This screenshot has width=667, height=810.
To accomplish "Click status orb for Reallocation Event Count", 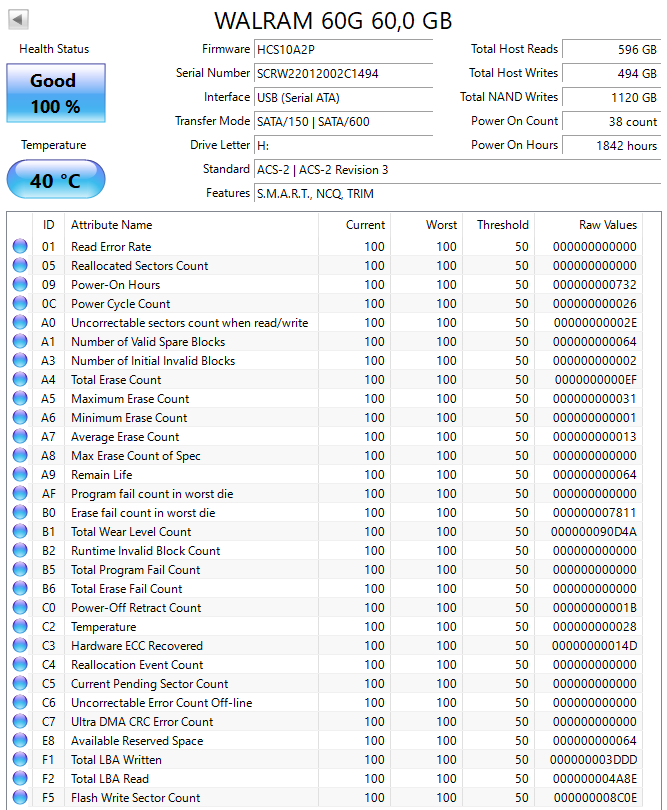I will pyautogui.click(x=20, y=664).
